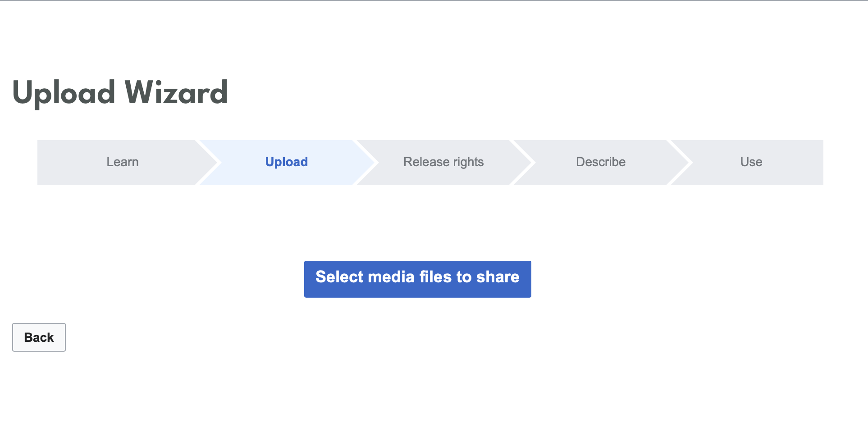Jump to the Use step

[x=751, y=162]
